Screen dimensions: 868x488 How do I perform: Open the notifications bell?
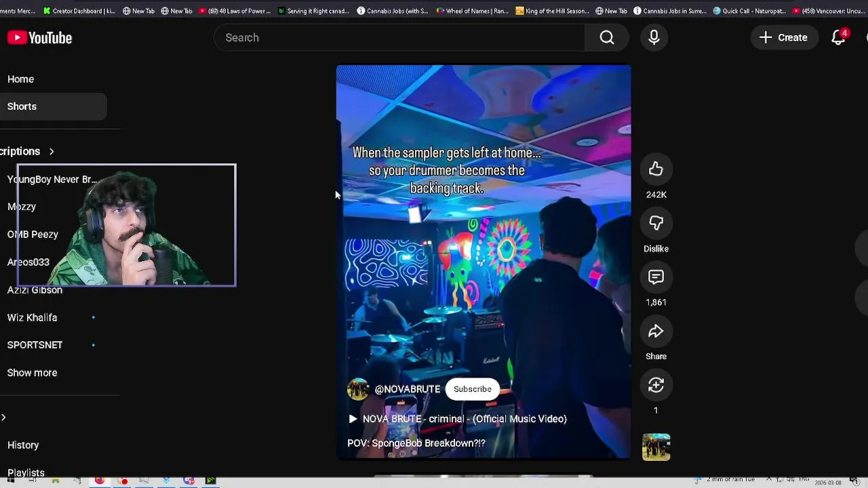tap(839, 37)
